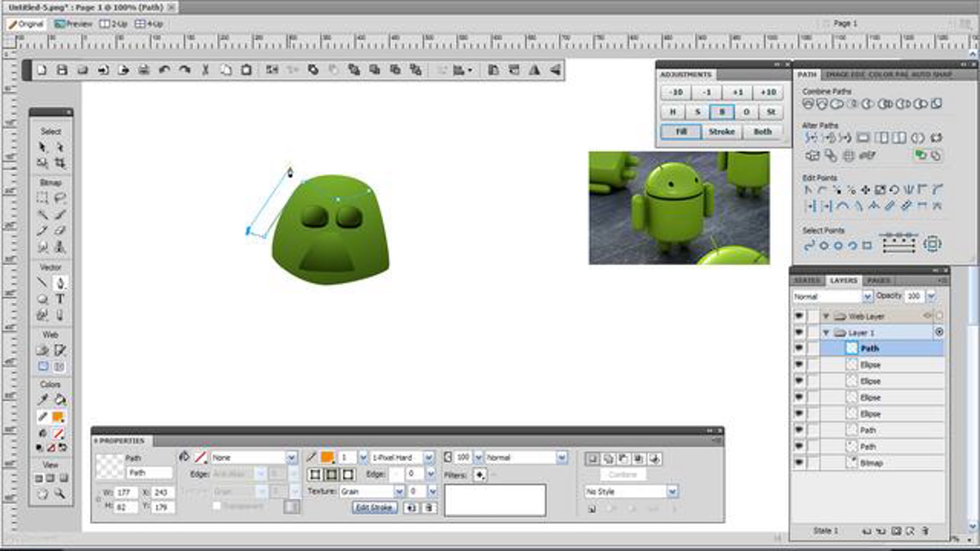Screen dimensions: 980x551
Task: Choose the Eraser tool
Action: coord(60,231)
